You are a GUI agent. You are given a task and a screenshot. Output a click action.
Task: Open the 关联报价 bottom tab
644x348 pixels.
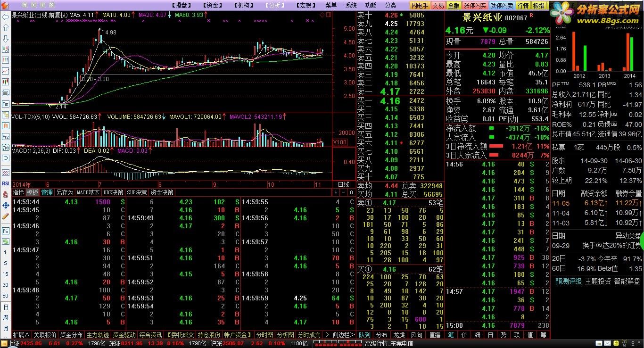45,335
